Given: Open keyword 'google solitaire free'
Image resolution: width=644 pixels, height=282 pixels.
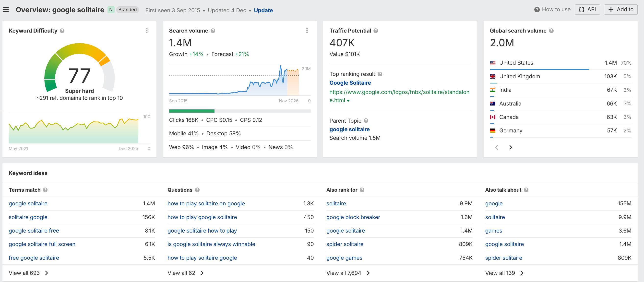Looking at the screenshot, I should [34, 231].
